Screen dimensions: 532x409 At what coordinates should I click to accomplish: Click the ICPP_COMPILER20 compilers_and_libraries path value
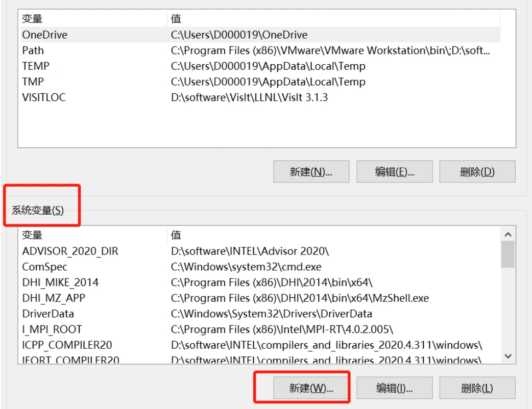pyautogui.click(x=326, y=345)
